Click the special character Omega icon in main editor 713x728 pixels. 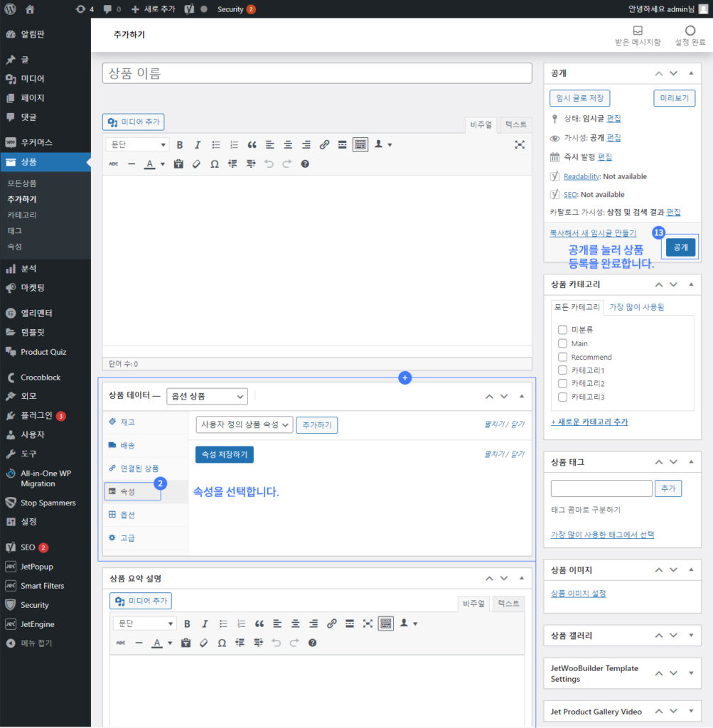tap(214, 164)
